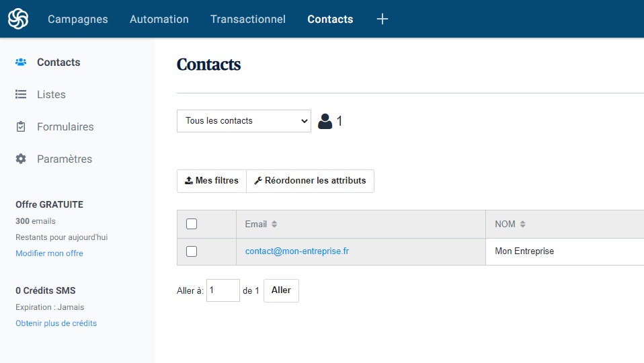Click the NOM column sort arrows

tap(523, 225)
